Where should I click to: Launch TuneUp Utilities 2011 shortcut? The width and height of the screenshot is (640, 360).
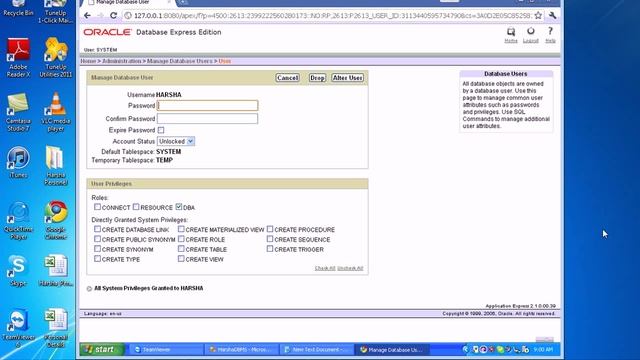(56, 58)
